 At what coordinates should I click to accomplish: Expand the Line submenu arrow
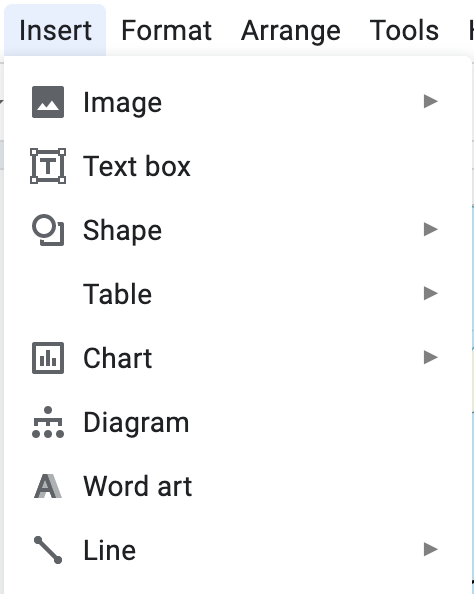pyautogui.click(x=431, y=550)
